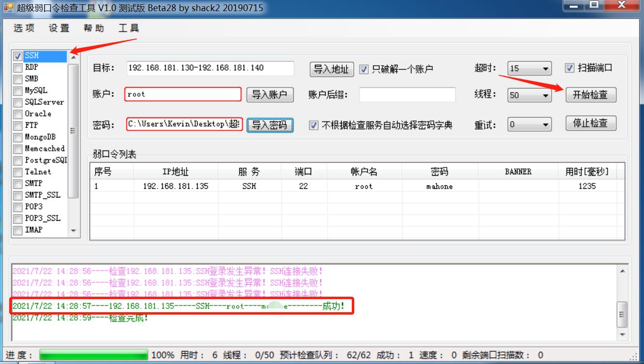644x364 pixels.
Task: Click the 1235 elapsed time cell
Action: coord(587,186)
